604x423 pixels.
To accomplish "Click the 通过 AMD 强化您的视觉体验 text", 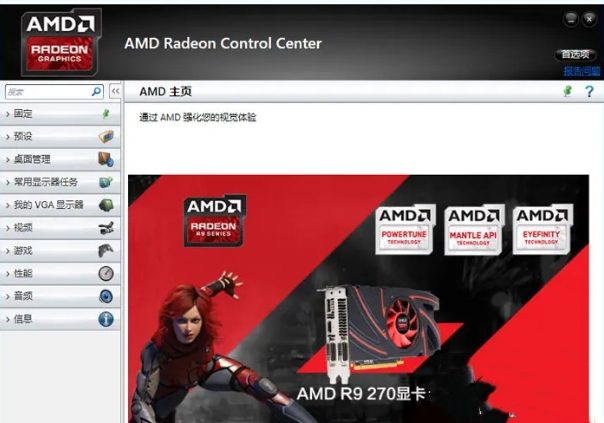I will click(x=198, y=117).
